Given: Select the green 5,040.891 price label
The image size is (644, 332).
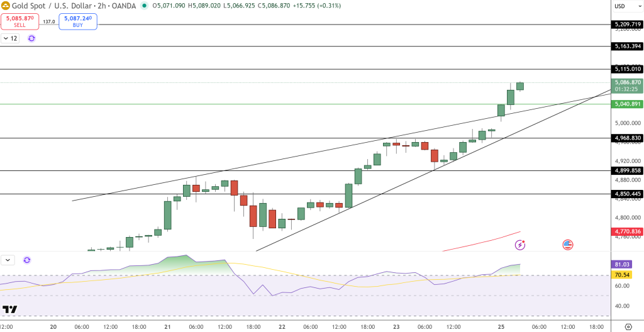Looking at the screenshot, I should 626,104.
